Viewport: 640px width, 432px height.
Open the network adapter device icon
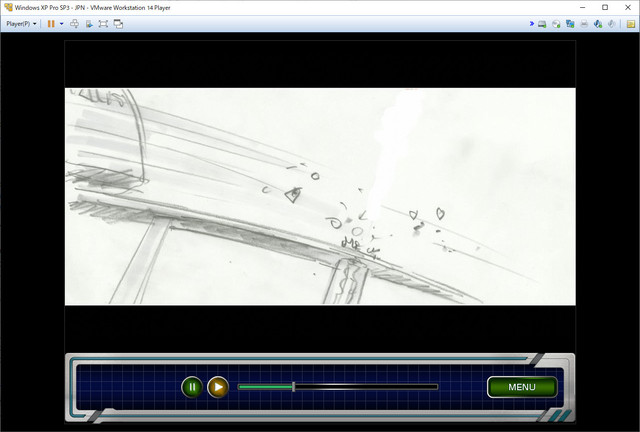(x=570, y=24)
